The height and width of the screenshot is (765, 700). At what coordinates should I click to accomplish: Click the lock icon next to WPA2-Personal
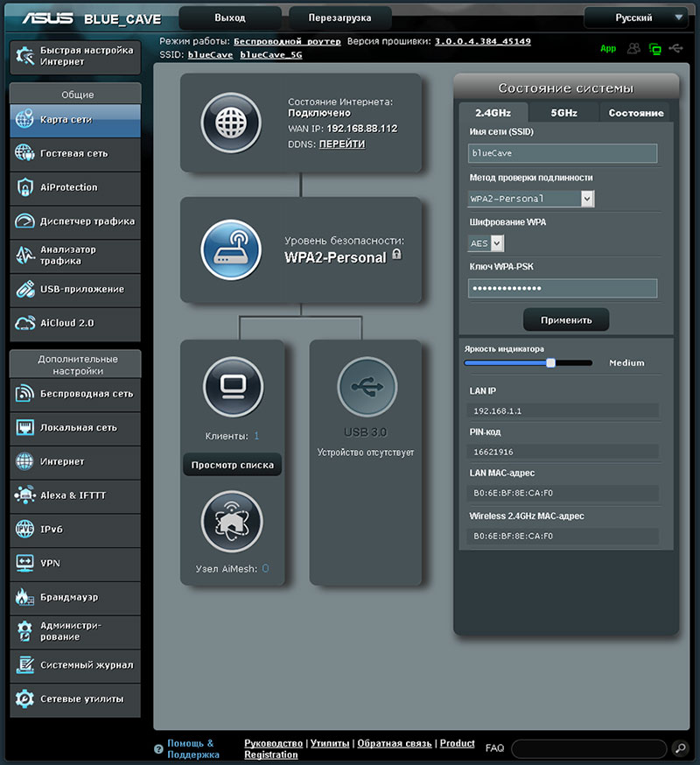click(x=397, y=254)
